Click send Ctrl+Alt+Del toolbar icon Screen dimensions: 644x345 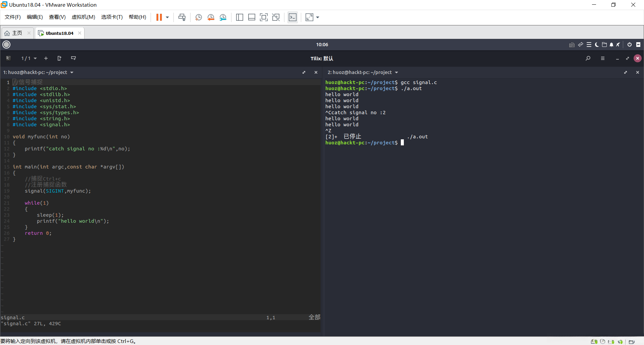[x=182, y=17]
